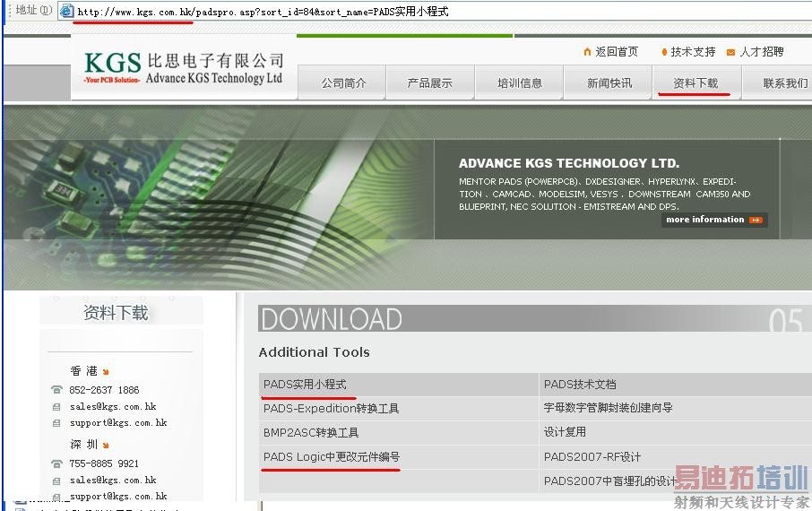
Task: Click the orange icon beside 技术支持
Action: point(664,52)
